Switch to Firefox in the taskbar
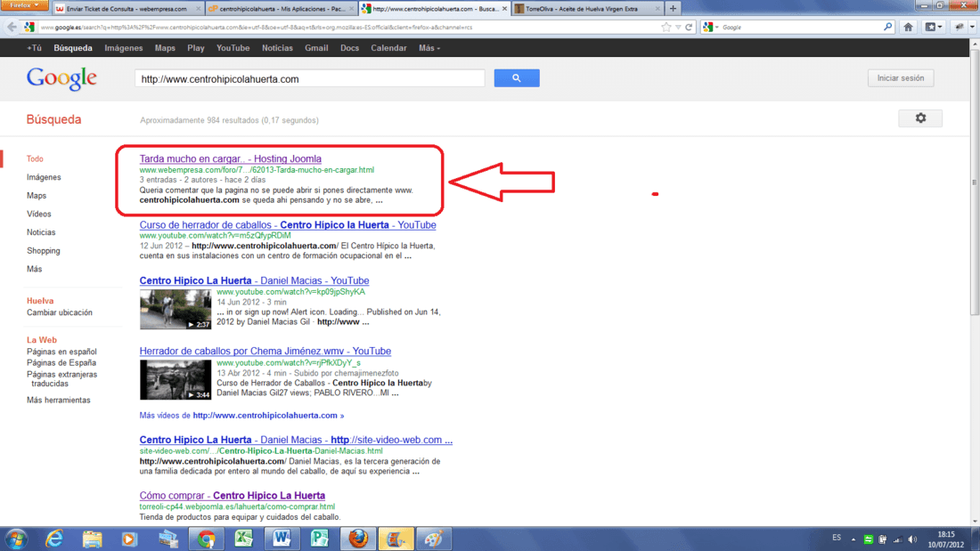This screenshot has width=980, height=551. 358,539
